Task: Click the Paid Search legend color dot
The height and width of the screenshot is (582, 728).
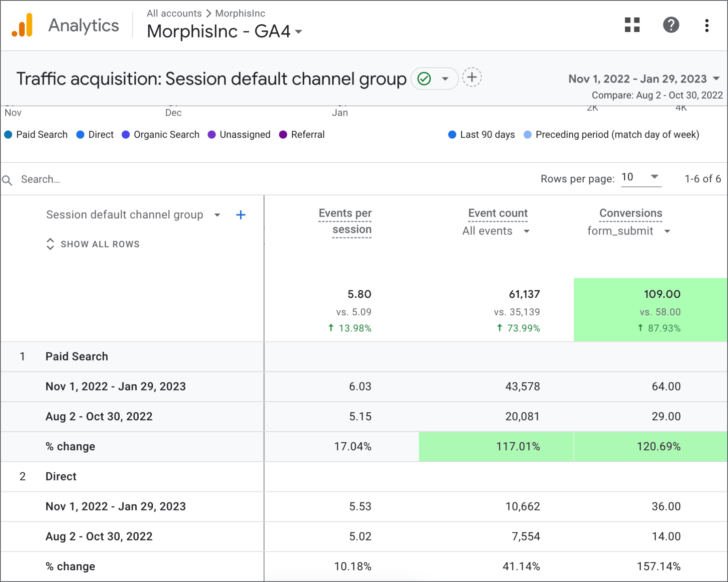Action: (x=8, y=135)
